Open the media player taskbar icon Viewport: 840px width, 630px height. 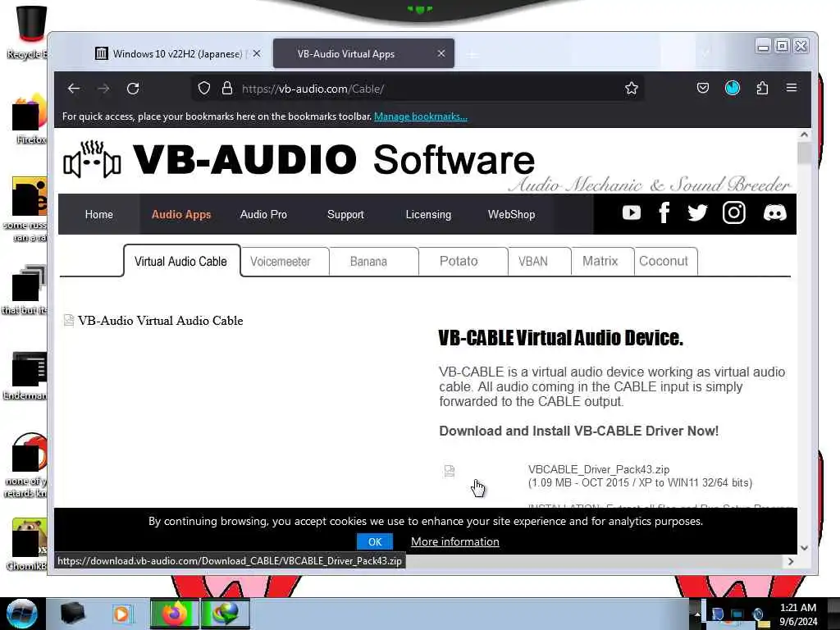[x=121, y=614]
